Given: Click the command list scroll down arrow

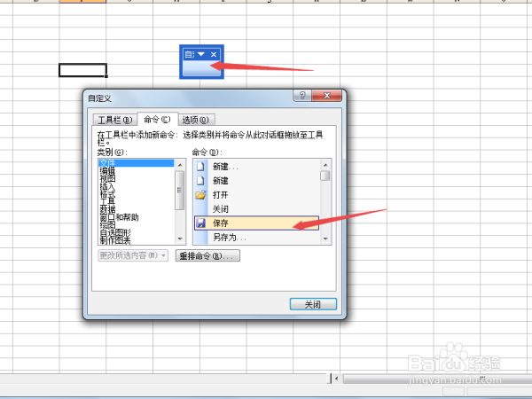Looking at the screenshot, I should click(325, 239).
